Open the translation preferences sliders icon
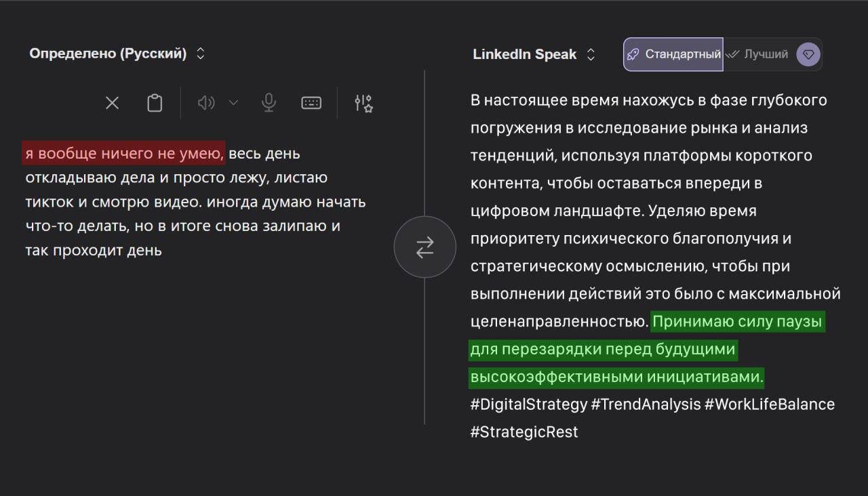 (x=362, y=102)
